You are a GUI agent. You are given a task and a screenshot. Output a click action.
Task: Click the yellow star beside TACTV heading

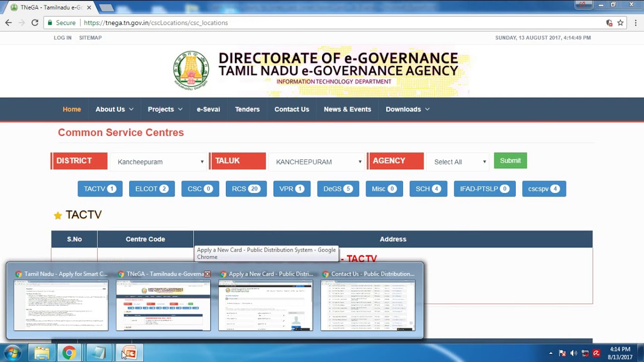(x=58, y=215)
